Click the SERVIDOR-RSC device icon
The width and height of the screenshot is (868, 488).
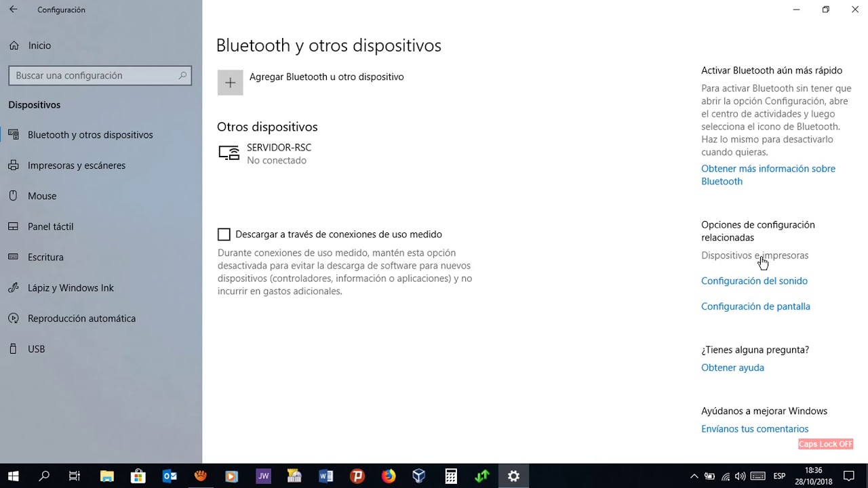coord(229,152)
